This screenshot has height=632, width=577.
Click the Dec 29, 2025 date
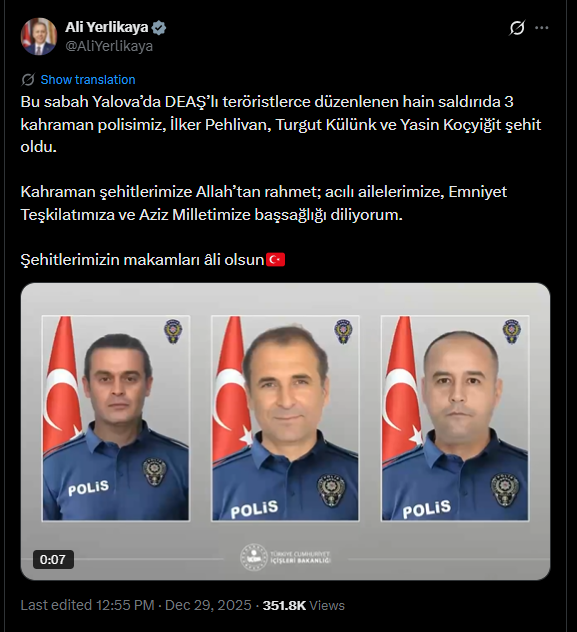pos(208,605)
